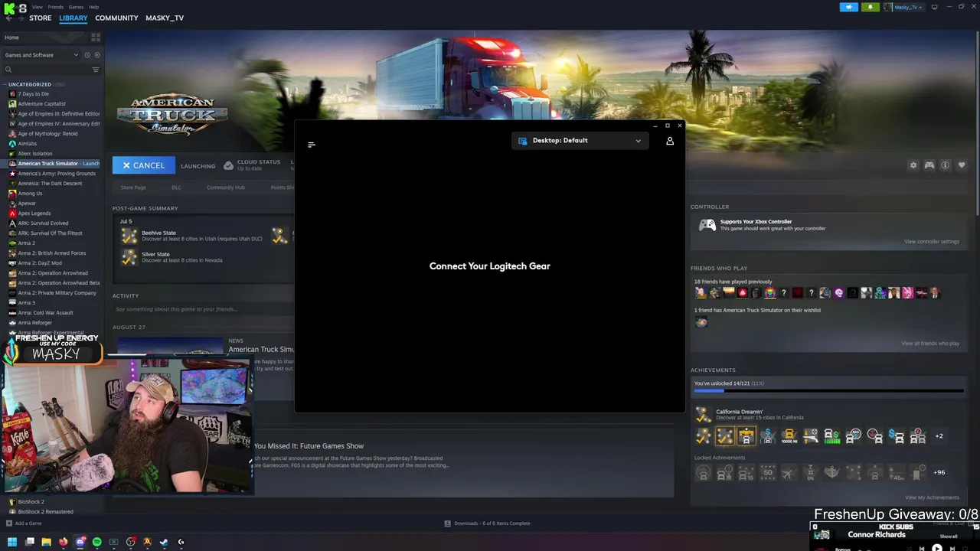Image resolution: width=980 pixels, height=551 pixels.
Task: Show the +96 locked achievements
Action: [939, 473]
